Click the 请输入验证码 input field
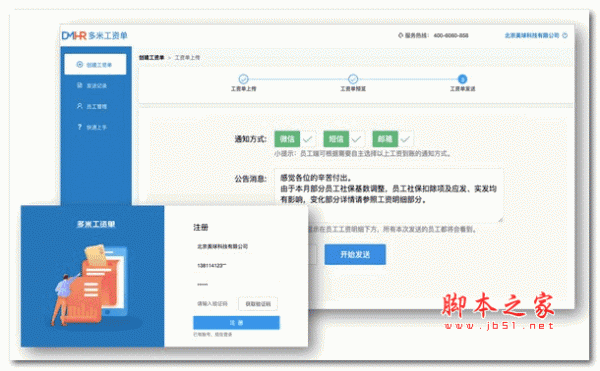Screen dimensions: 600x371 coord(214,304)
